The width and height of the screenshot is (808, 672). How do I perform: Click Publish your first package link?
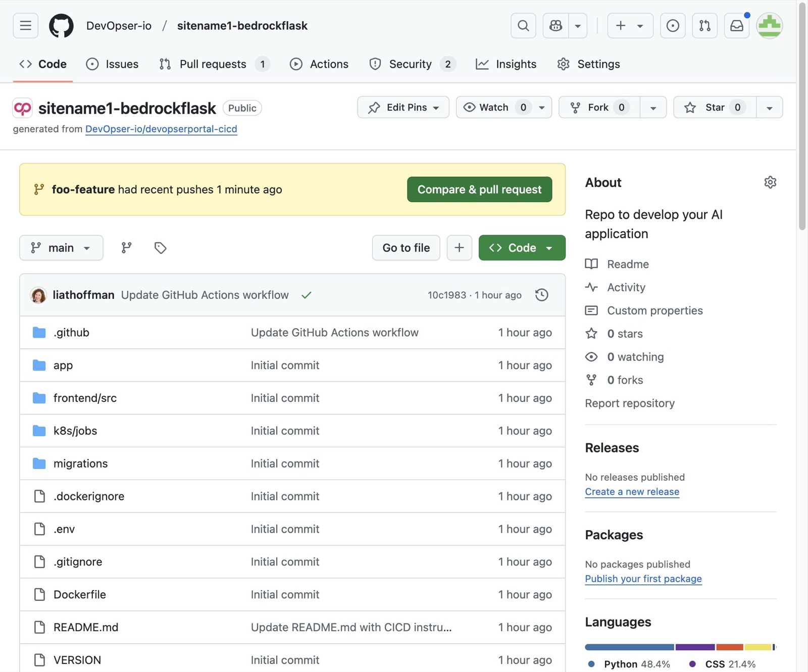pos(643,579)
